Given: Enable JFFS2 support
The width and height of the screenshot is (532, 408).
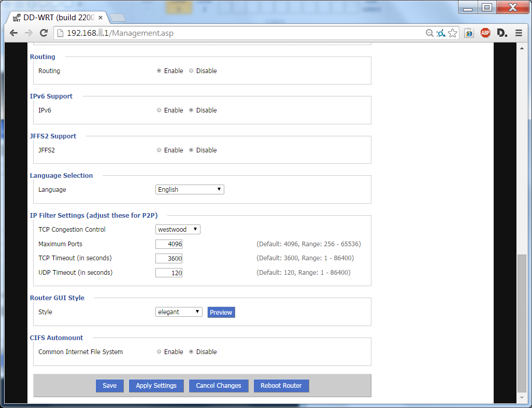Looking at the screenshot, I should point(159,150).
